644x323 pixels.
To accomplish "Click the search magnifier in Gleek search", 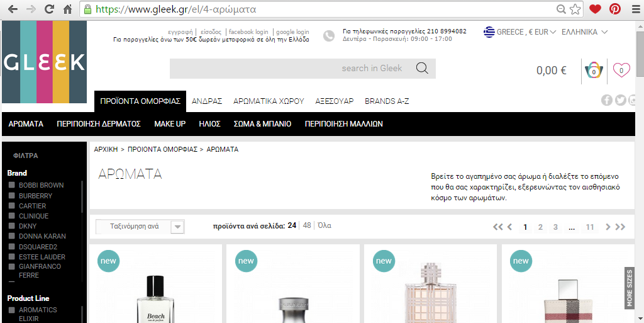I will (422, 68).
